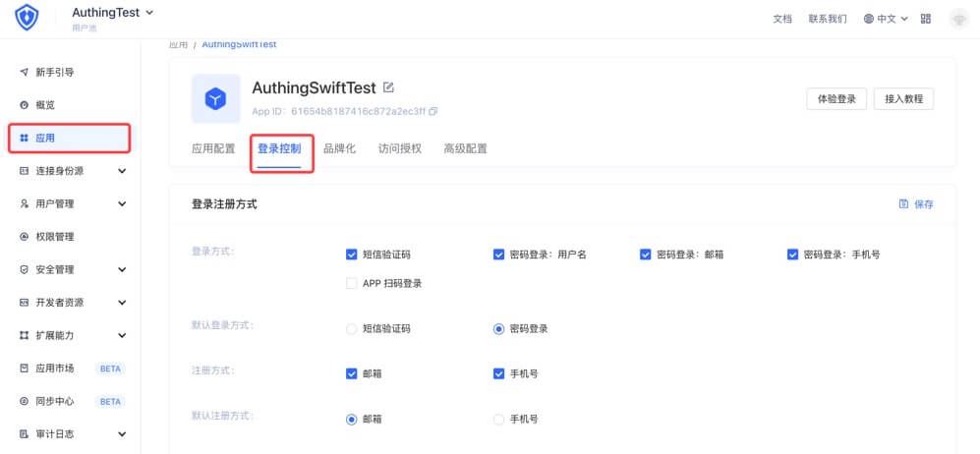Click the edit icon beside AuthingSwiftTest
Screen dimensions: 980x454
point(388,87)
